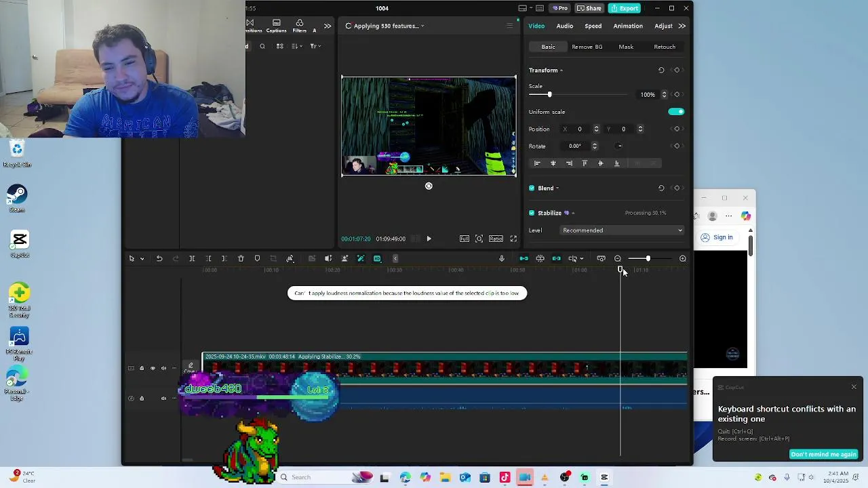
Task: Show more inspector tabs with double chevron
Action: tap(682, 26)
